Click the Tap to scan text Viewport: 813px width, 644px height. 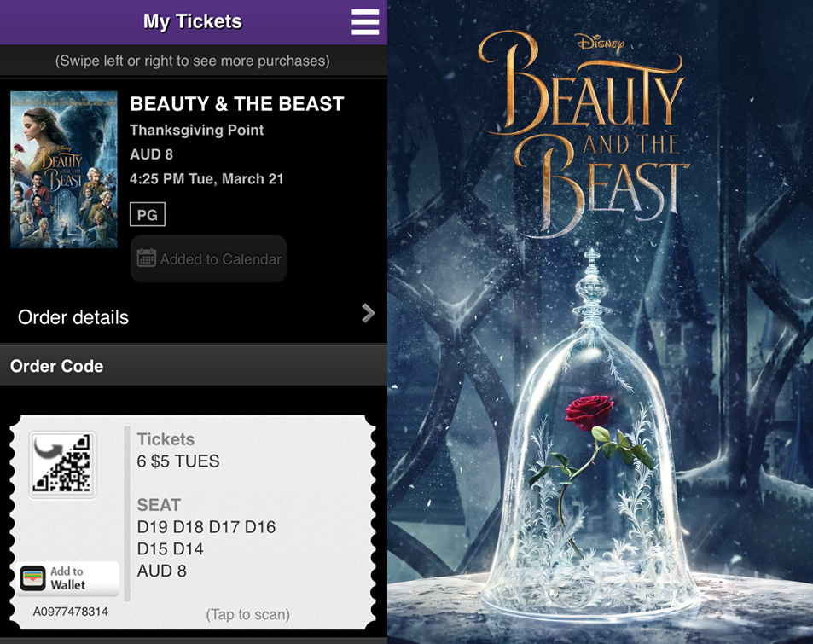pyautogui.click(x=248, y=614)
